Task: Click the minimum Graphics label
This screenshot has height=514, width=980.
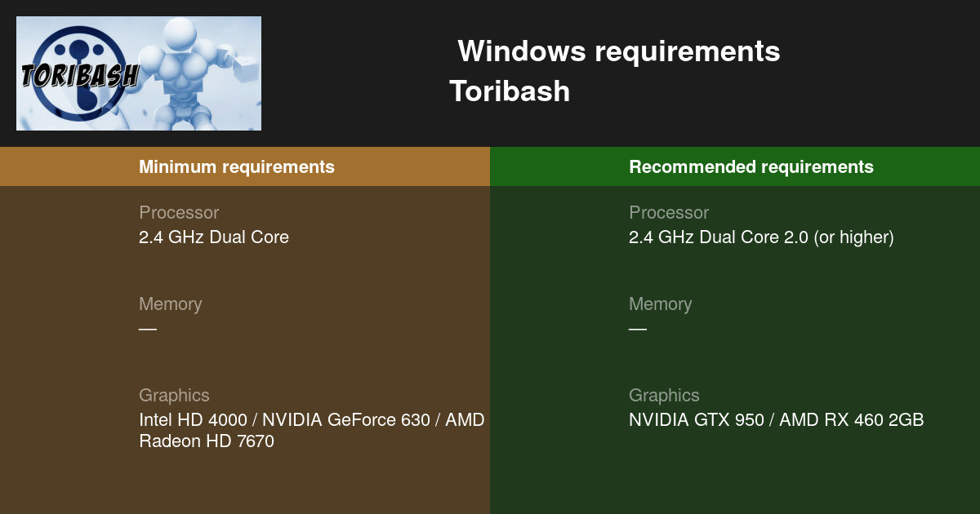Action: tap(174, 396)
